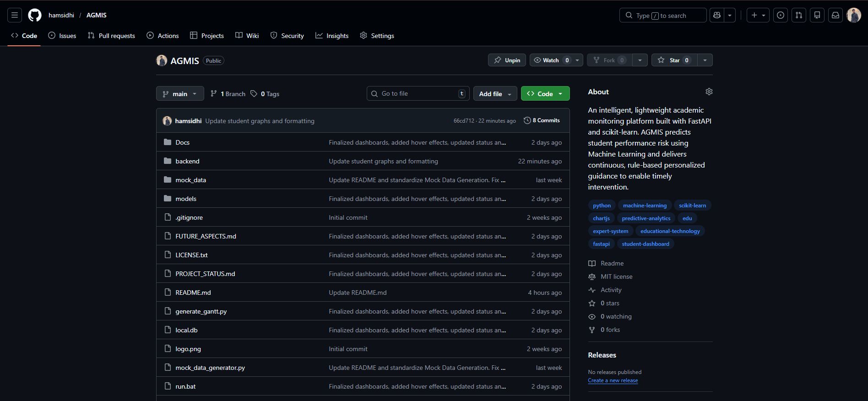Image resolution: width=868 pixels, height=401 pixels.
Task: Select the machine-learning topic tag
Action: pyautogui.click(x=645, y=206)
